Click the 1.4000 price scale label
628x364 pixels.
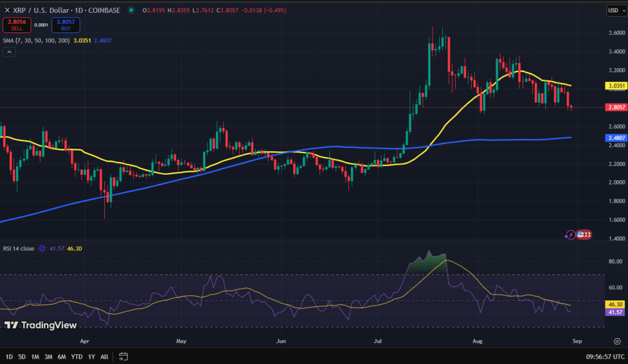[x=617, y=239]
